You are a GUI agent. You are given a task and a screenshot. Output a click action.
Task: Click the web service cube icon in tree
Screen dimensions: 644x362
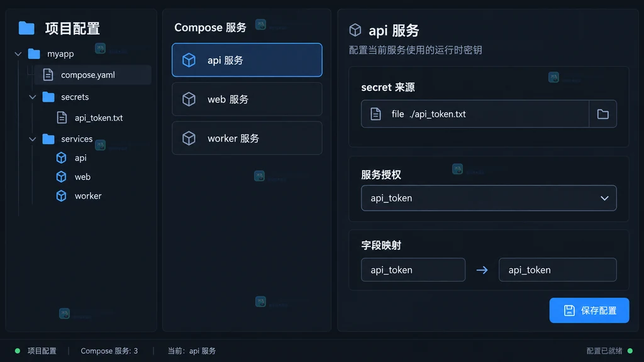pyautogui.click(x=61, y=177)
